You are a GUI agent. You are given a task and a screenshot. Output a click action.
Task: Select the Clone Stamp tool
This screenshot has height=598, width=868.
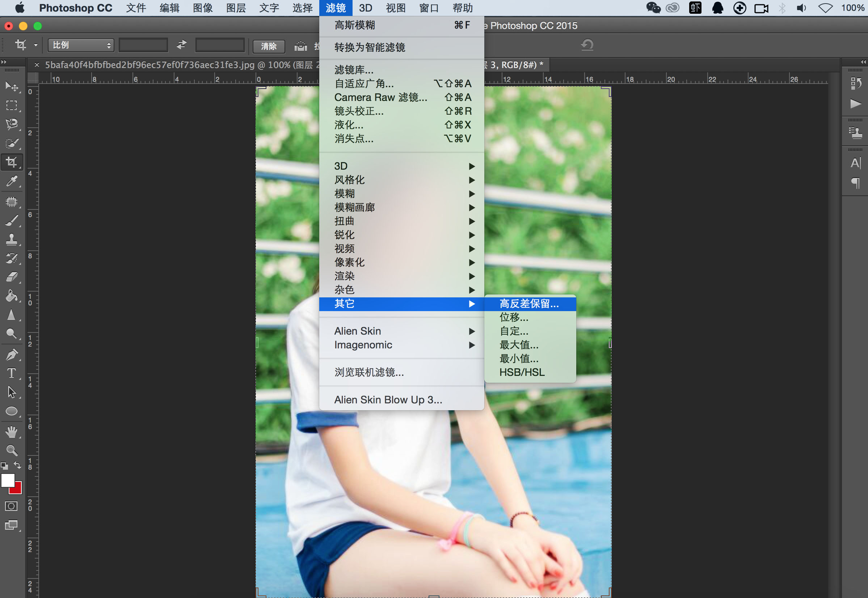12,239
